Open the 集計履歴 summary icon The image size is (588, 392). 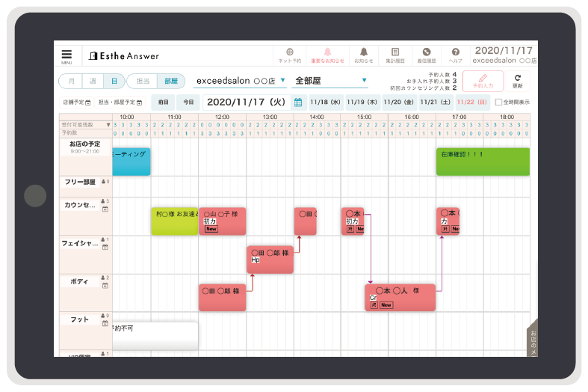tap(394, 54)
